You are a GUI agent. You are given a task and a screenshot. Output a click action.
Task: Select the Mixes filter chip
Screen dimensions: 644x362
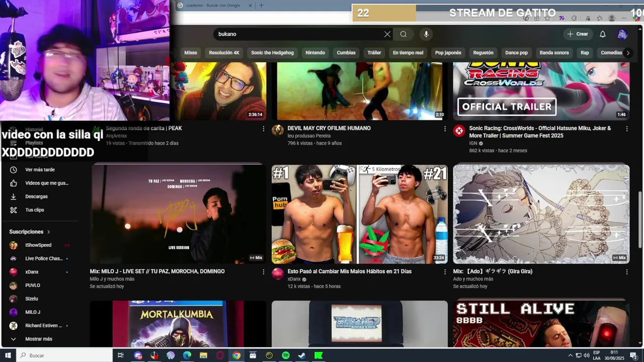tap(191, 53)
